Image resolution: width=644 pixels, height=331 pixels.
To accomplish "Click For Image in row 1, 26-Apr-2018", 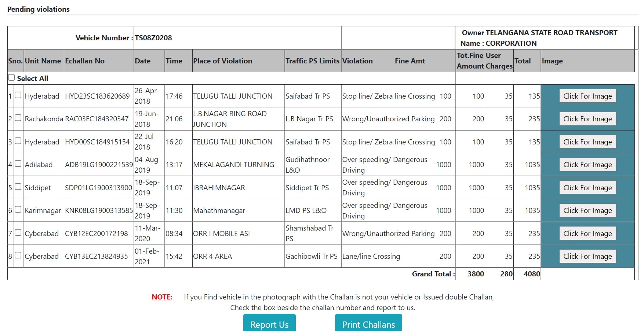I will tap(587, 96).
